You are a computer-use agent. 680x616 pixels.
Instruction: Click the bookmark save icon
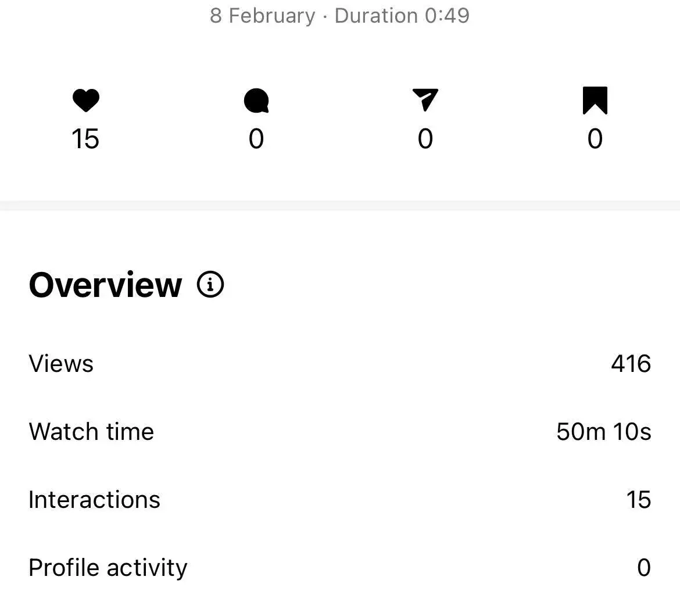coord(595,99)
